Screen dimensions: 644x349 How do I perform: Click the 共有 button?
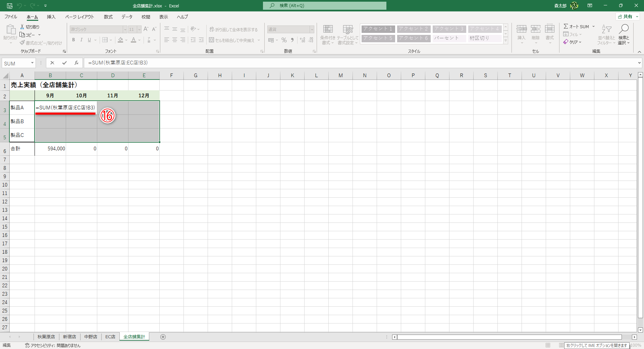[627, 16]
